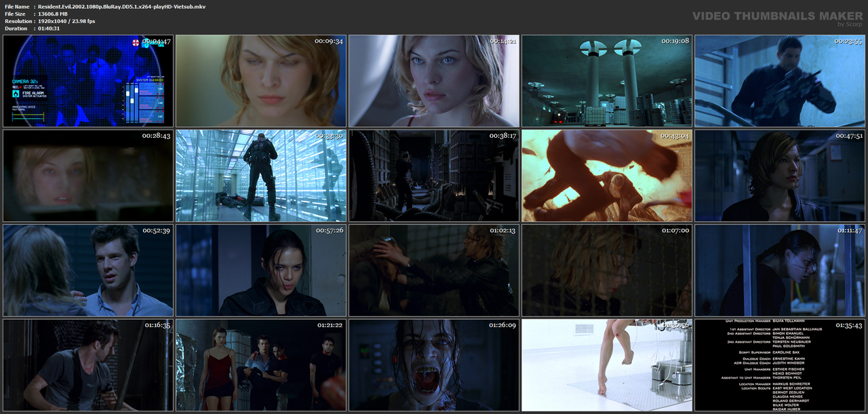
Task: Click the resolution value 1920x1040 / 23.98 fps
Action: pyautogui.click(x=66, y=21)
